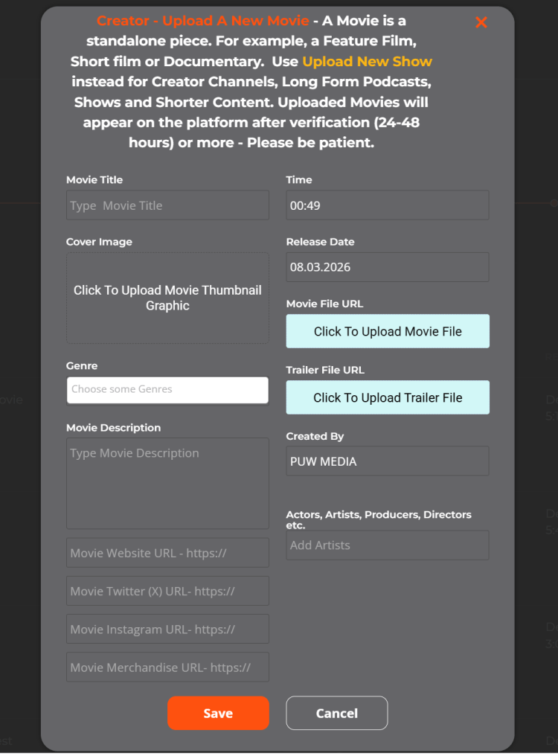Select the Movie Twitter (X) URL field
This screenshot has width=558, height=756.
point(167,592)
